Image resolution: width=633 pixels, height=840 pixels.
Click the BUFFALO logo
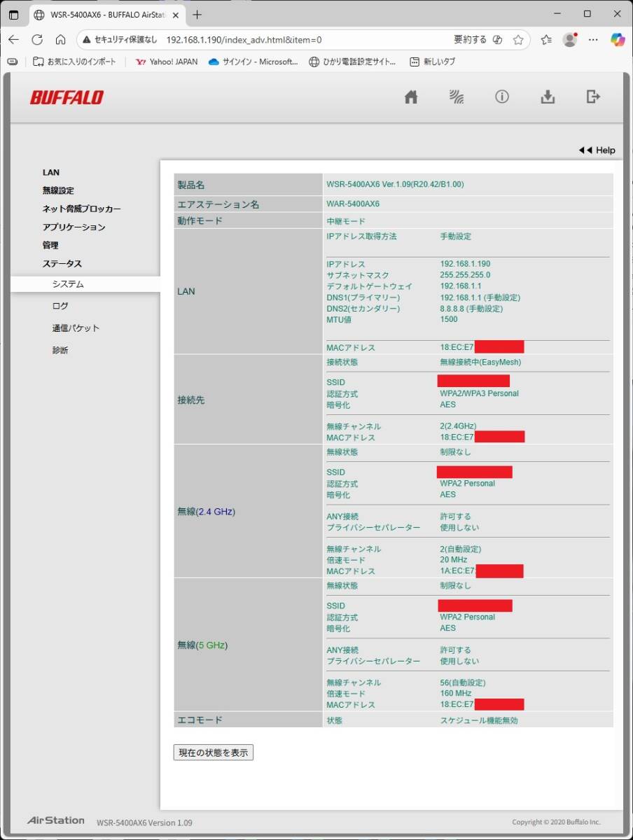[68, 97]
